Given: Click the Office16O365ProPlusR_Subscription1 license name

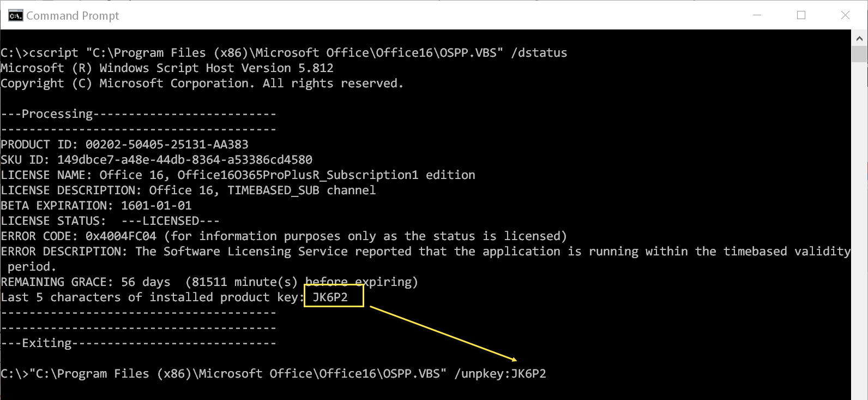Looking at the screenshot, I should click(298, 175).
